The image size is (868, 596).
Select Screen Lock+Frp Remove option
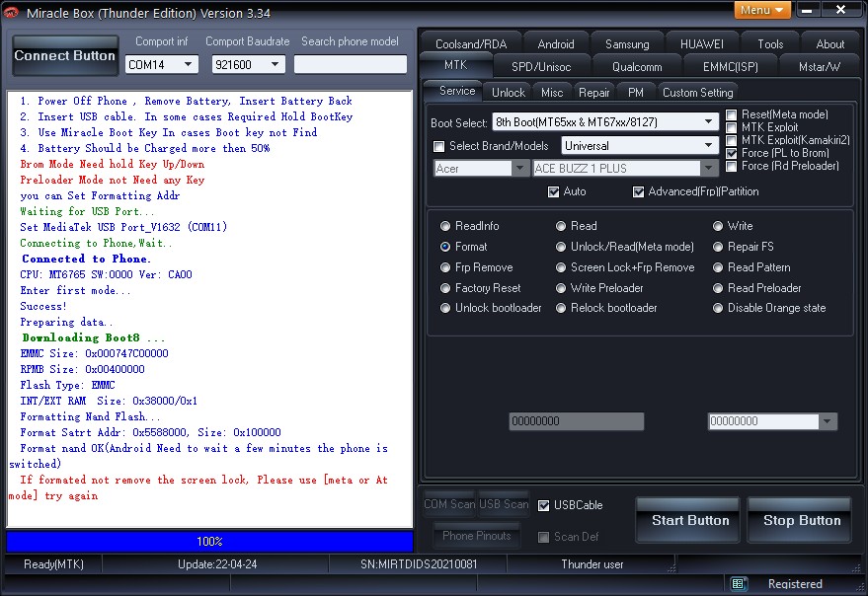point(561,267)
